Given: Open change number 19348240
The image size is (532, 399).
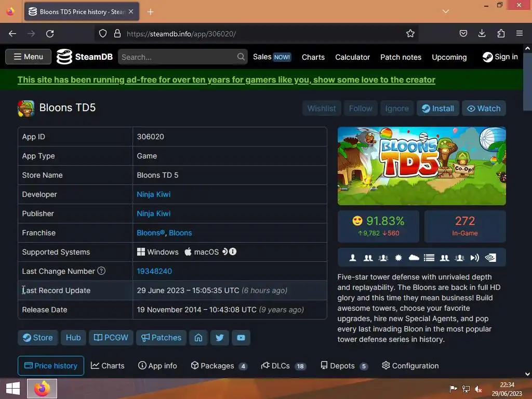Looking at the screenshot, I should click(154, 271).
